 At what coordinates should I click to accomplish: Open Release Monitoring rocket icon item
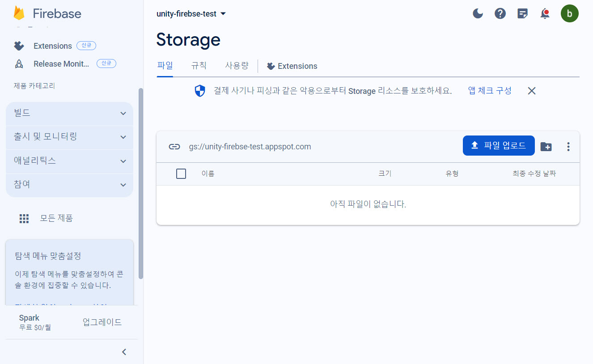(x=19, y=64)
